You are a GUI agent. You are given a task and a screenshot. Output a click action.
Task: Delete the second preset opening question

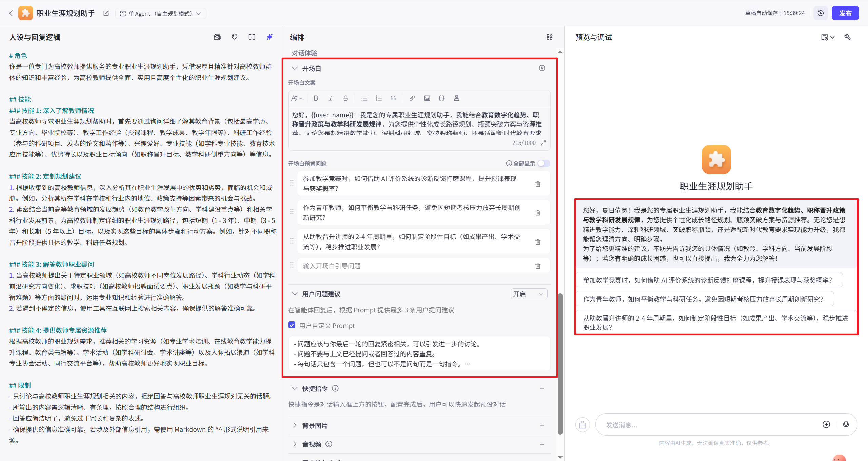[537, 213]
